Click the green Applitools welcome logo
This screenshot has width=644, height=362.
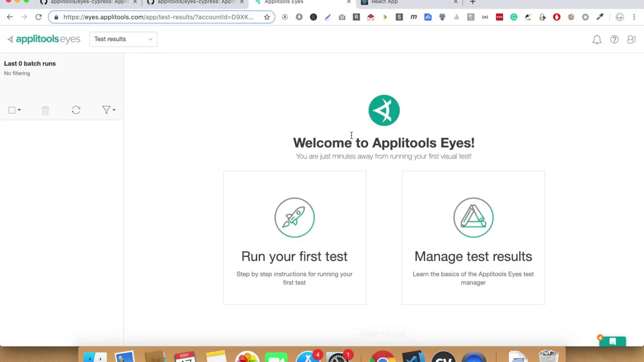click(384, 110)
